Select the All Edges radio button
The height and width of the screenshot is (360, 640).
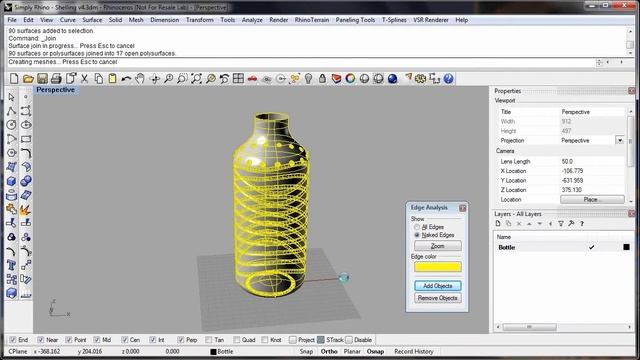(417, 227)
